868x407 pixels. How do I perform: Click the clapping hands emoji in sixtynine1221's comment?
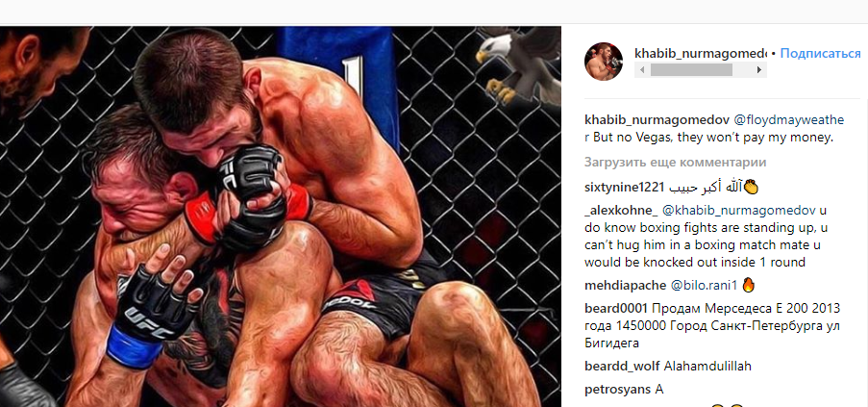(751, 188)
